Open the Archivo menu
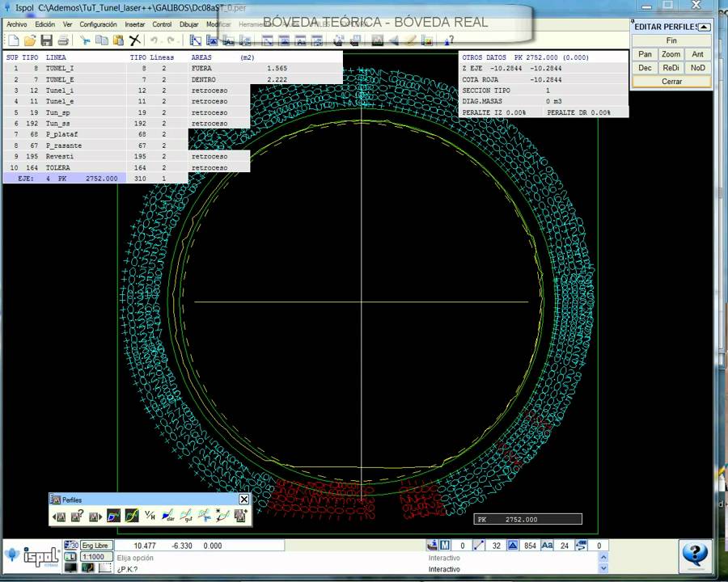 [17, 24]
